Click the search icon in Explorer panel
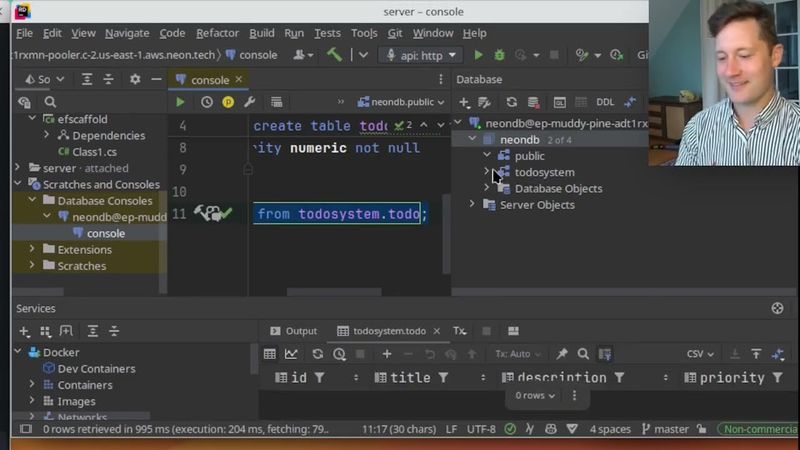The image size is (800, 450). coord(50,102)
